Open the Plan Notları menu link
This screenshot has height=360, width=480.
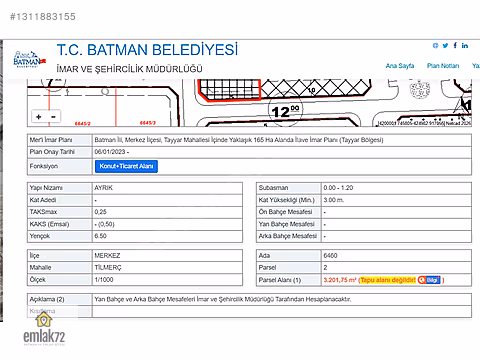tap(443, 66)
